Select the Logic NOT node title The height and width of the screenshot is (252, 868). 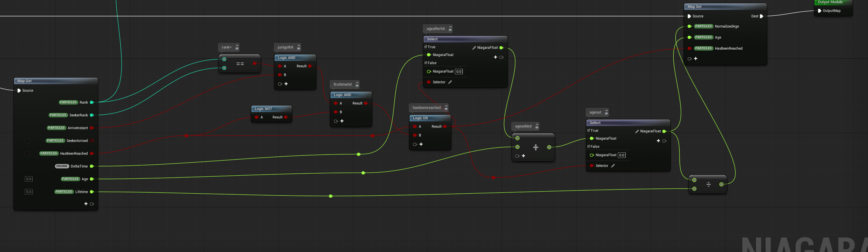(263, 109)
